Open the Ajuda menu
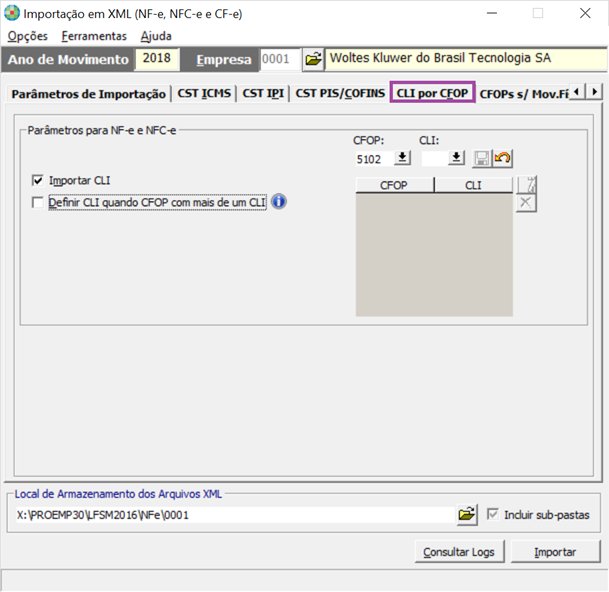Screen dimensions: 609x592 156,36
